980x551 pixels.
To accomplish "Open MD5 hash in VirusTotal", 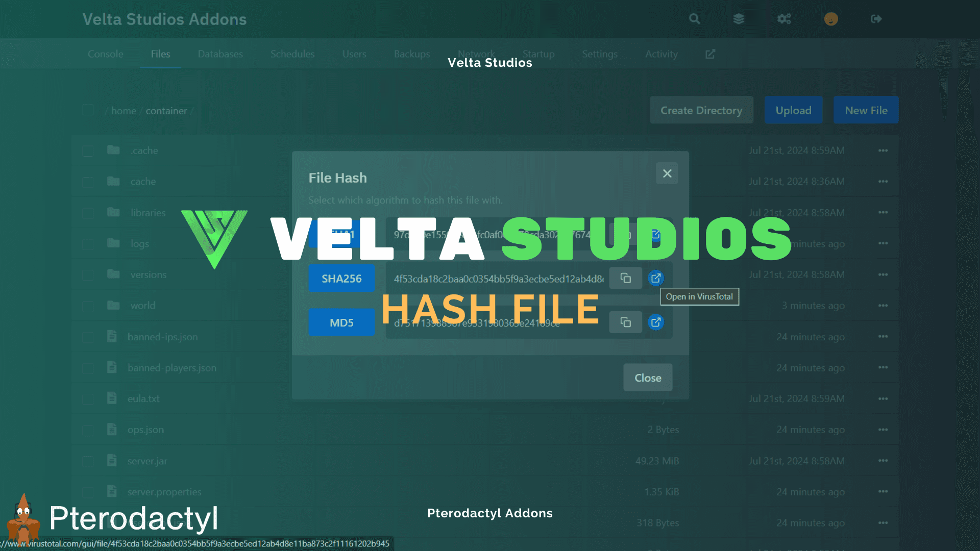I will pyautogui.click(x=655, y=322).
